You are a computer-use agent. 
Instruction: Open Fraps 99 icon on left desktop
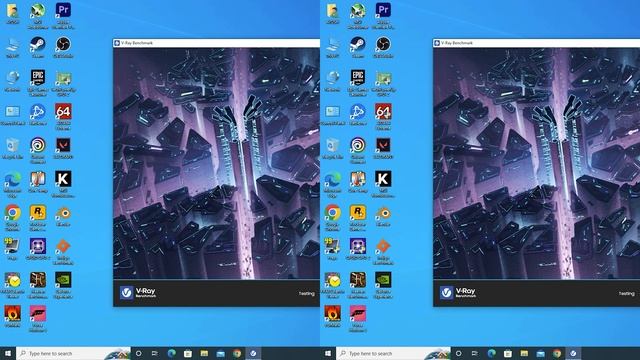(x=12, y=246)
